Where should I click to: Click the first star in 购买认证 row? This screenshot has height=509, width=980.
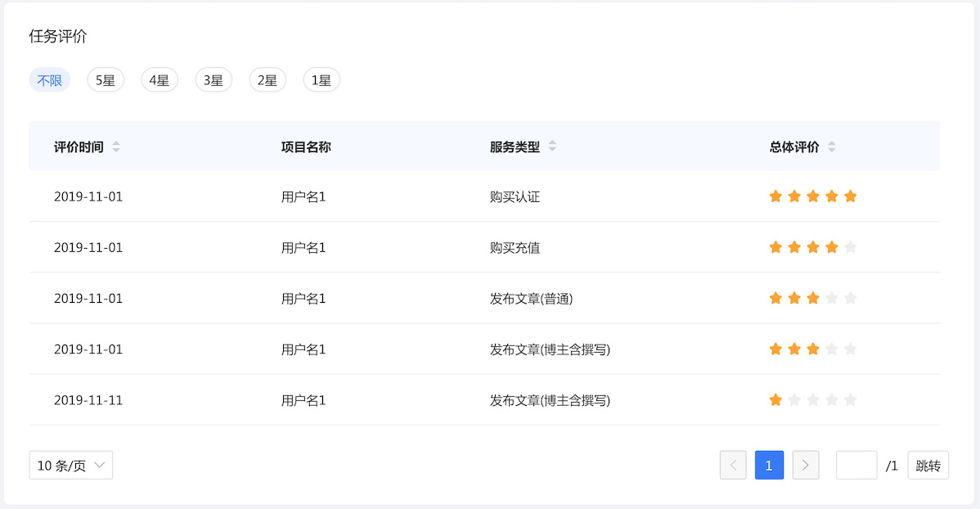click(x=775, y=196)
